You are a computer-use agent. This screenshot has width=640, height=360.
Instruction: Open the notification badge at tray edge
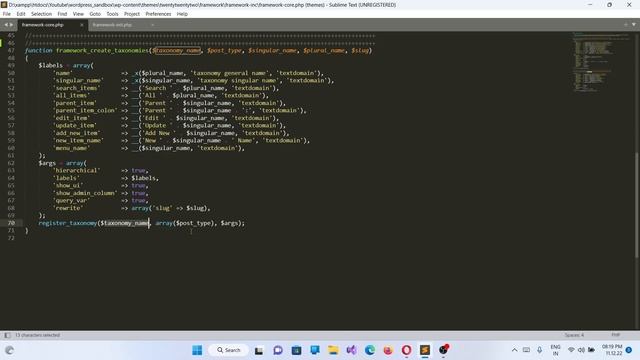pyautogui.click(x=629, y=350)
